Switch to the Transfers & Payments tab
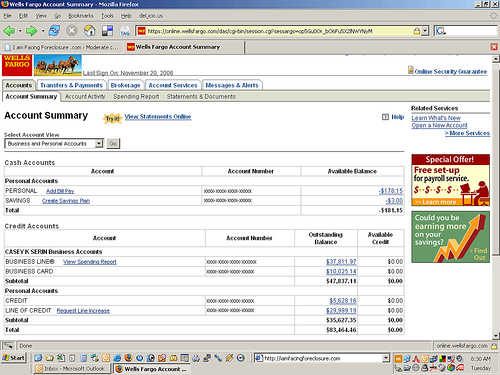The image size is (500, 375). [x=71, y=85]
